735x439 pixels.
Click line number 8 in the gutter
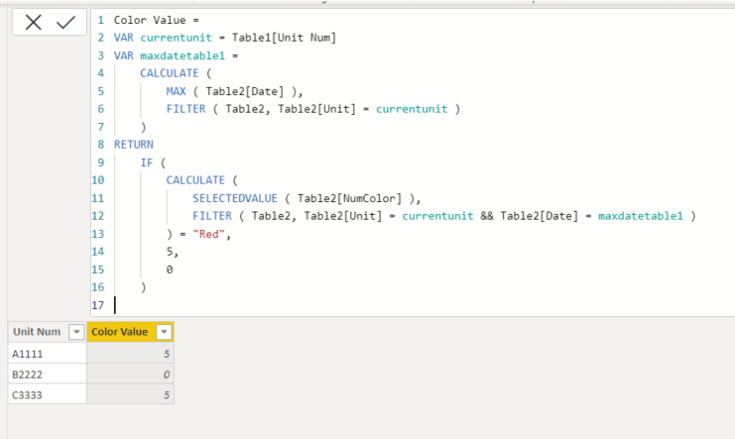101,145
